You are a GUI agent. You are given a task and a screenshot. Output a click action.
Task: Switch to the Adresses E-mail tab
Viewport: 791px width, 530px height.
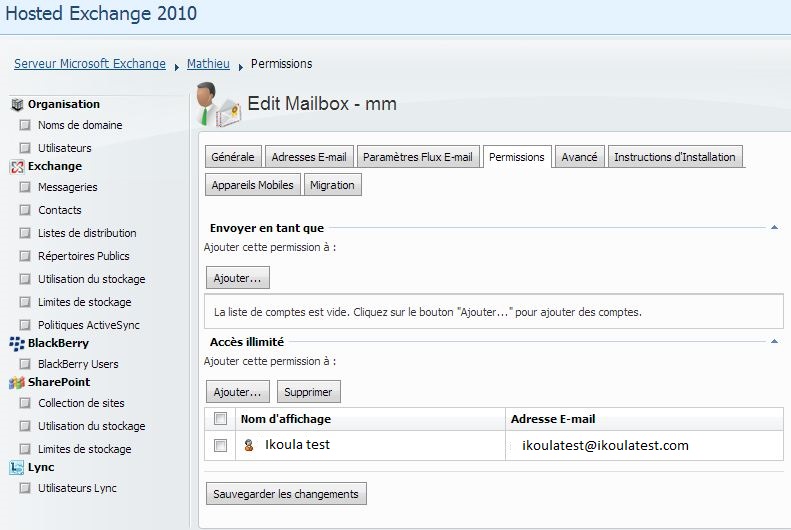pos(309,157)
